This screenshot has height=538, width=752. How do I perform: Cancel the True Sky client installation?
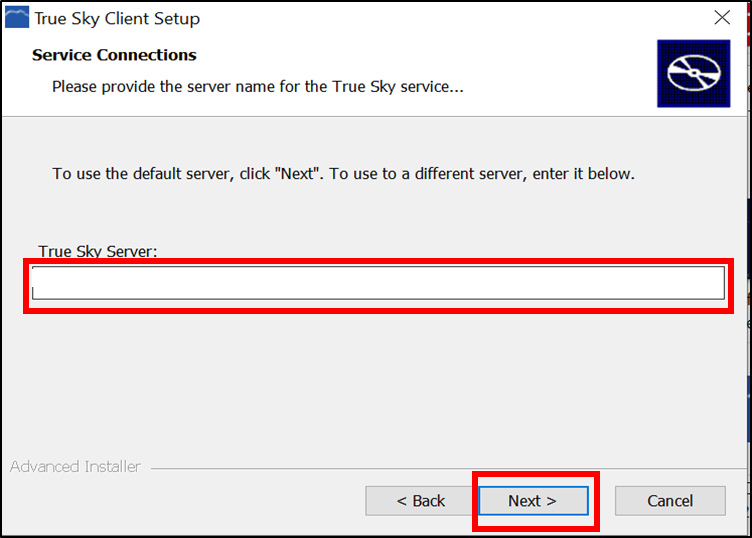[x=670, y=501]
